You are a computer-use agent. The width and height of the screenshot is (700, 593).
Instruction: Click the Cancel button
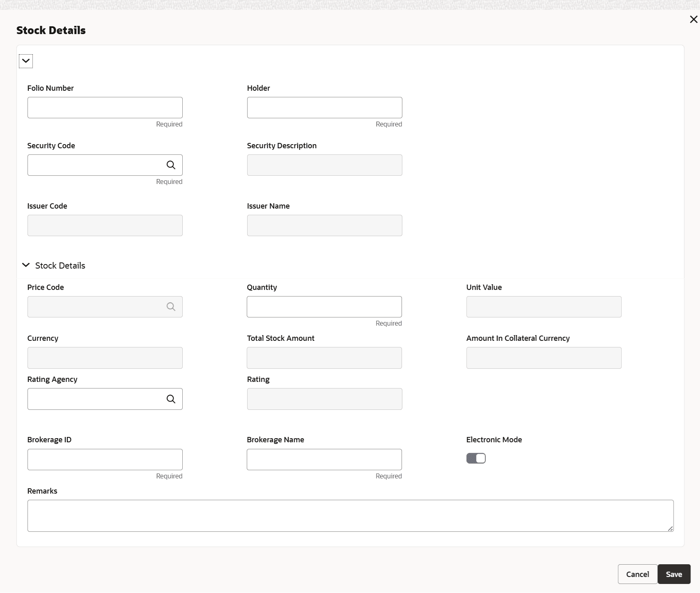pos(637,574)
